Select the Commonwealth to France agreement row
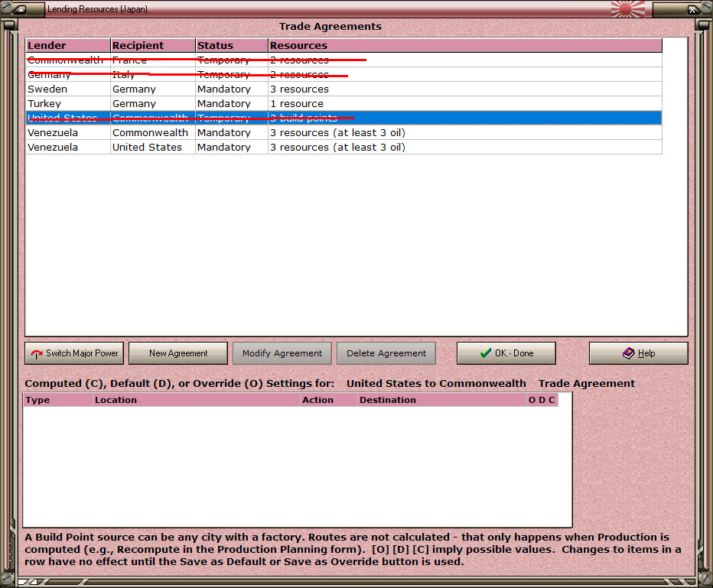Screen dimensions: 713x588 (x=343, y=60)
